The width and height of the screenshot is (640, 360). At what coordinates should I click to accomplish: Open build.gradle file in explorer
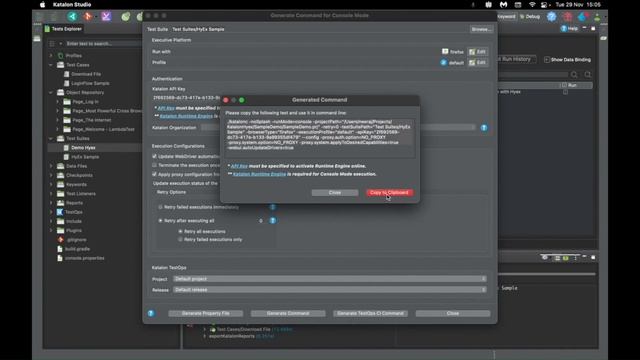coord(77,249)
